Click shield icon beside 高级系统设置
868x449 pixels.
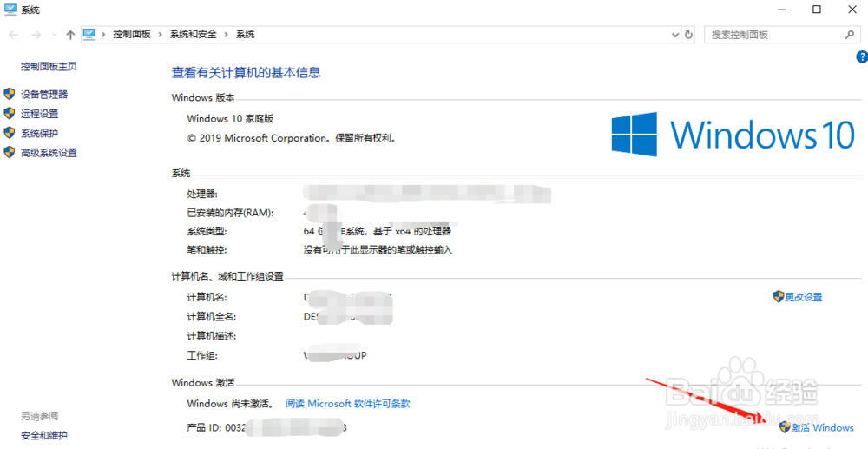tap(9, 152)
